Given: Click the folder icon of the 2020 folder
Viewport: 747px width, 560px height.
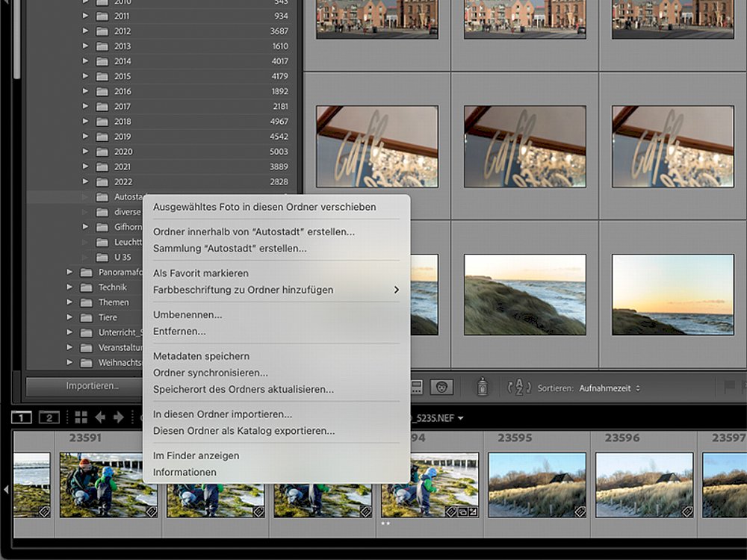Looking at the screenshot, I should [x=102, y=152].
